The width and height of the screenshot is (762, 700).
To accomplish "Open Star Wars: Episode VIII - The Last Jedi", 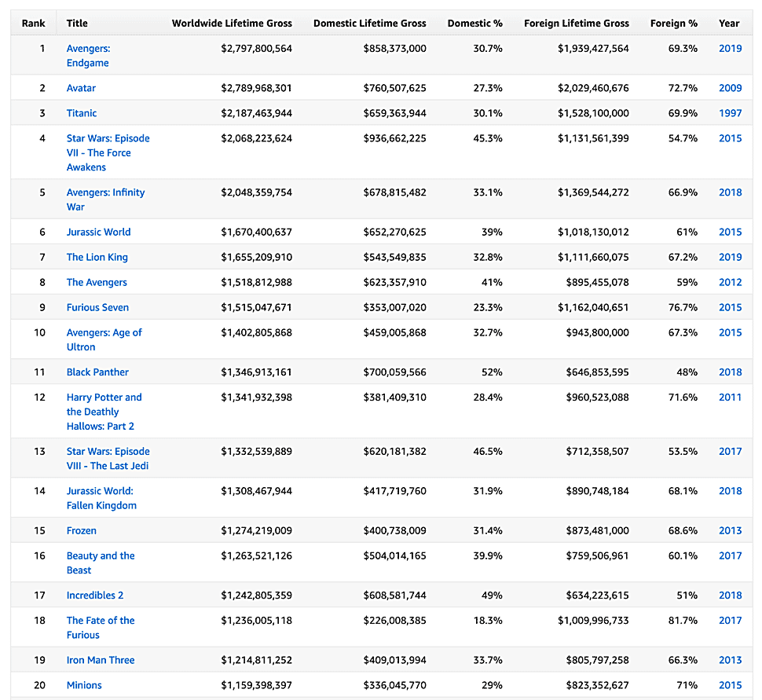I will point(108,458).
